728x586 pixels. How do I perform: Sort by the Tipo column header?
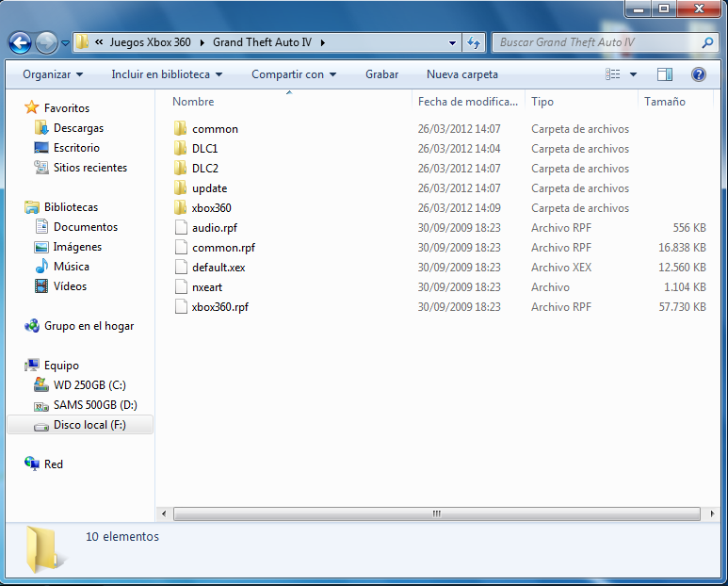click(542, 102)
